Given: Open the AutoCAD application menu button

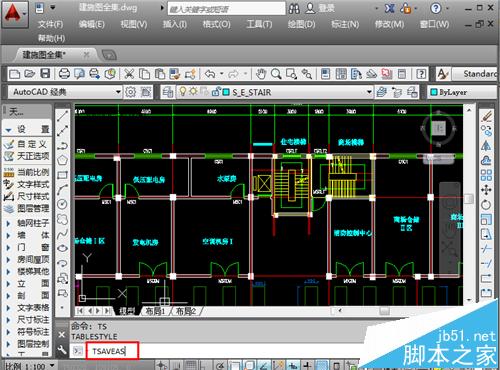Looking at the screenshot, I should [14, 13].
